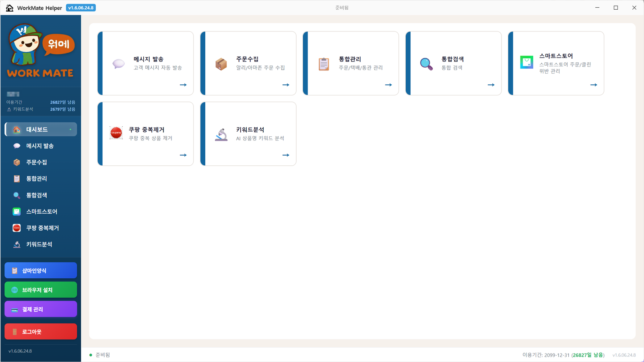Open 주문수집 from the sidebar menu
This screenshot has width=644, height=362.
41,162
